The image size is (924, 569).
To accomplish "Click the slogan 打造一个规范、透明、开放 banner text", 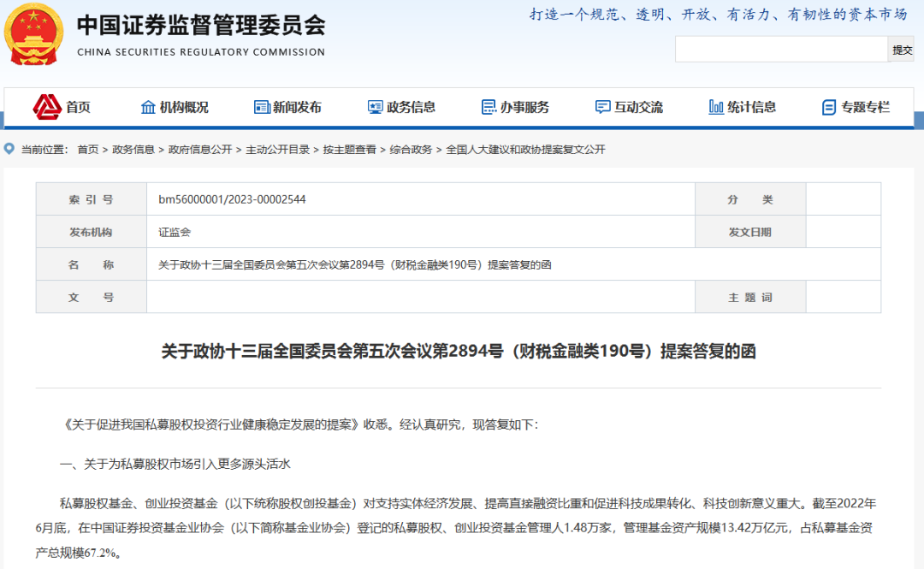I will point(719,15).
